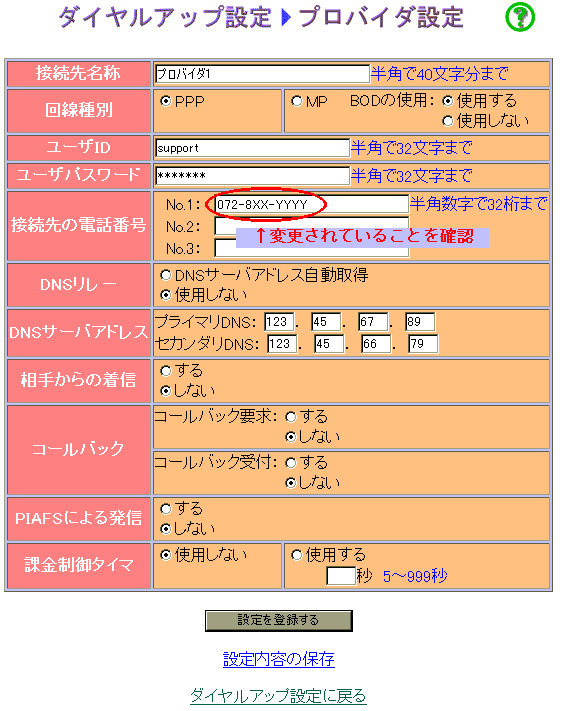Image resolution: width=574 pixels, height=711 pixels.
Task: Select する for コールバック受付
Action: point(291,463)
